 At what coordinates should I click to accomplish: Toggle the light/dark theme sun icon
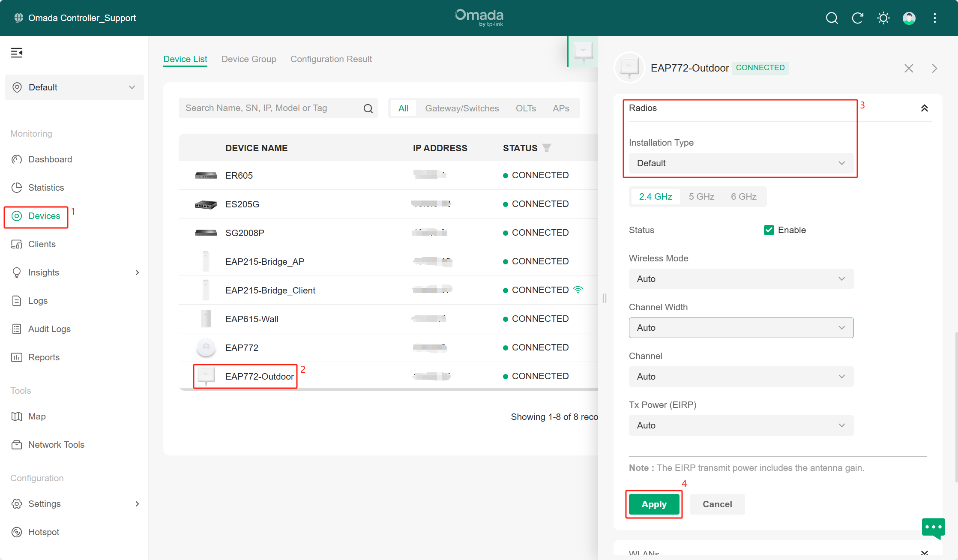pos(883,18)
